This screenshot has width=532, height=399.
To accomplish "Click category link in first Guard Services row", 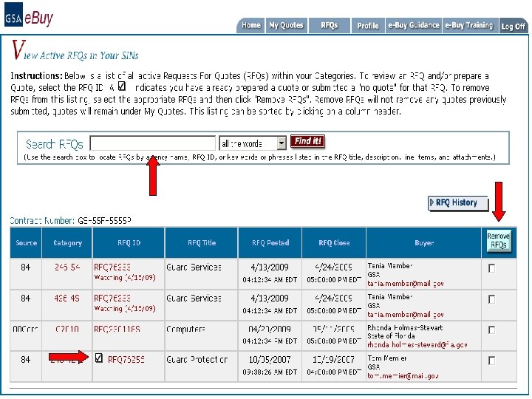I will coord(67,267).
